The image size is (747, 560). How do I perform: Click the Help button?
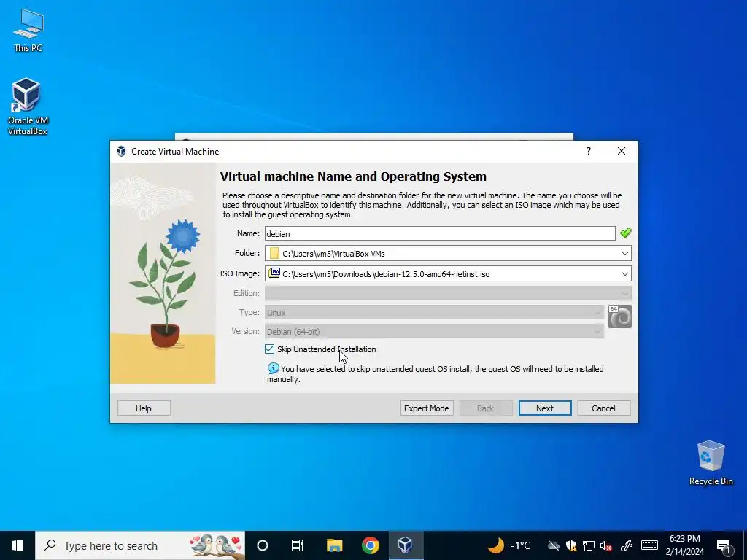click(x=144, y=408)
